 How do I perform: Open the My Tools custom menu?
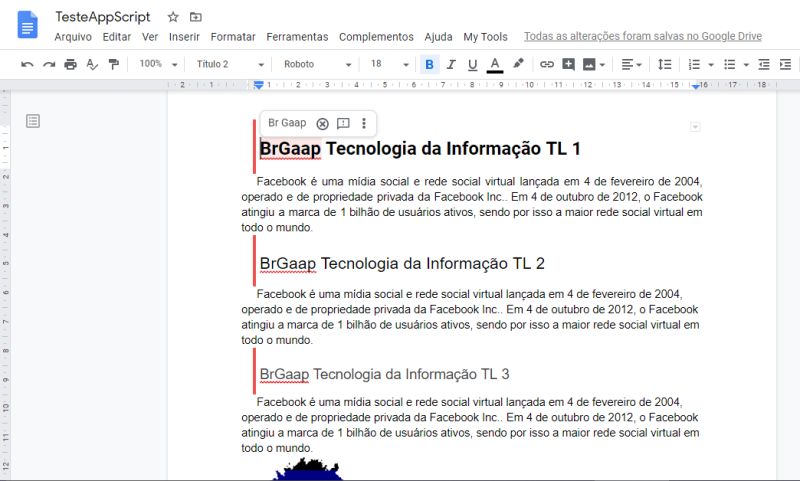[485, 37]
